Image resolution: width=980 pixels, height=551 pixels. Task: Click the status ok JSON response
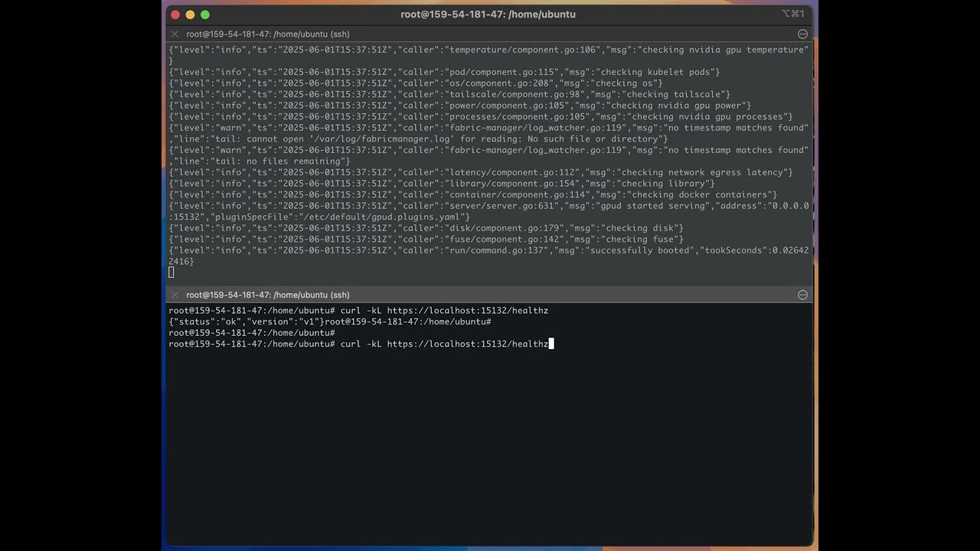tap(247, 322)
